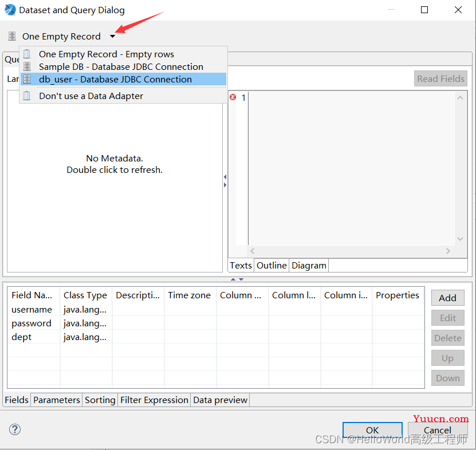
Task: Select the dept field row
Action: 216,337
